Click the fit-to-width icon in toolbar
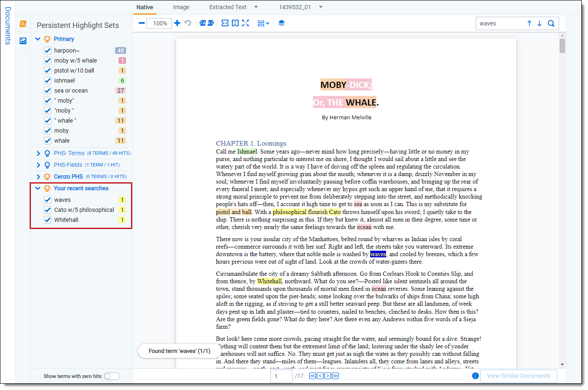 tap(225, 23)
